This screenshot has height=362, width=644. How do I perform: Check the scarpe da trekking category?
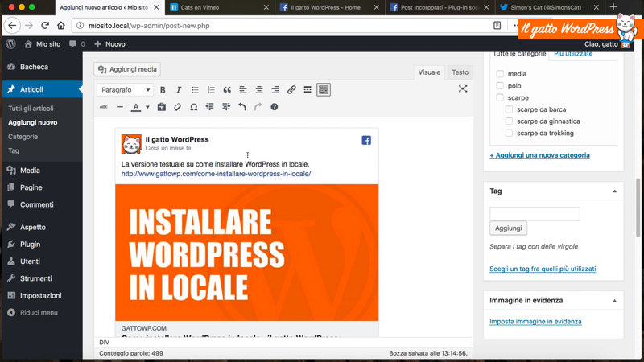509,133
